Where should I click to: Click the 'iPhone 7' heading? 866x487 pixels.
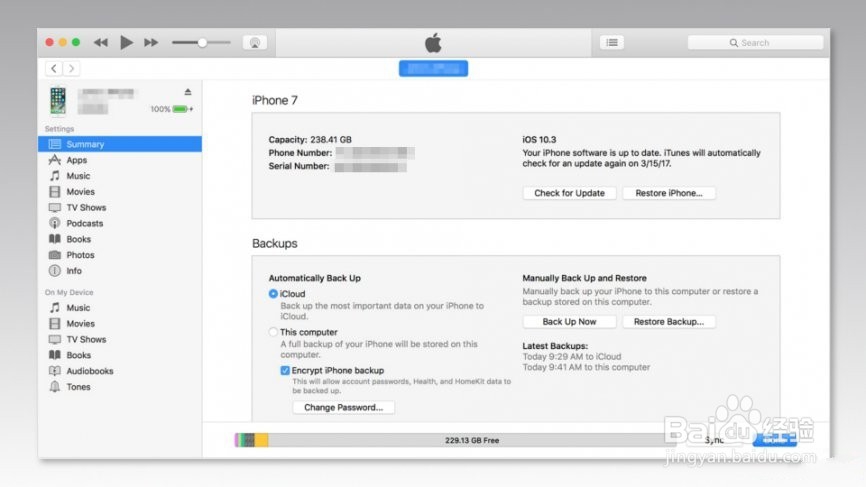pos(274,100)
